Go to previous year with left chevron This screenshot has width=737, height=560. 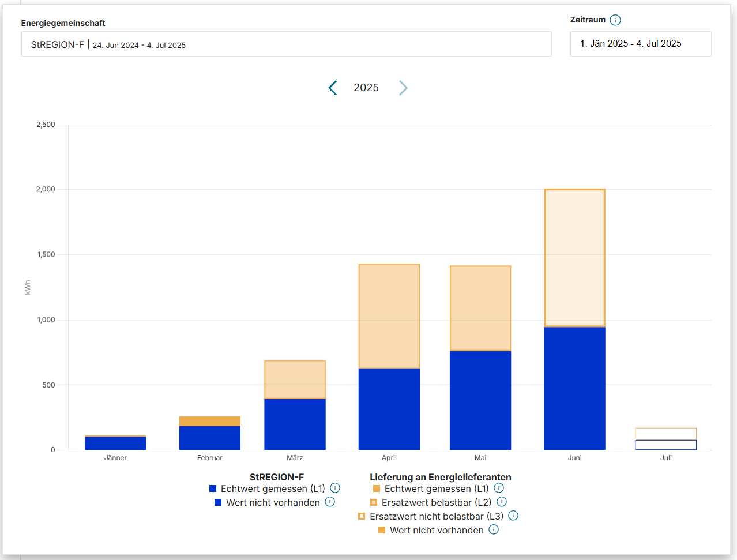pyautogui.click(x=333, y=88)
